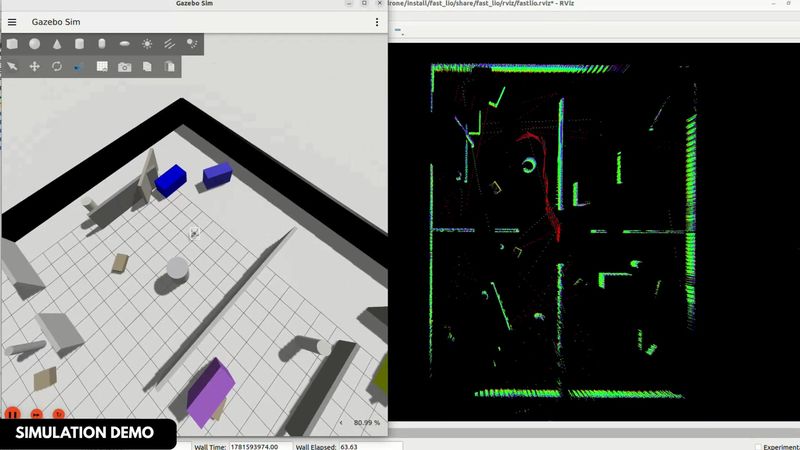Open the grid snap settings icon
The width and height of the screenshot is (800, 450).
[102, 66]
